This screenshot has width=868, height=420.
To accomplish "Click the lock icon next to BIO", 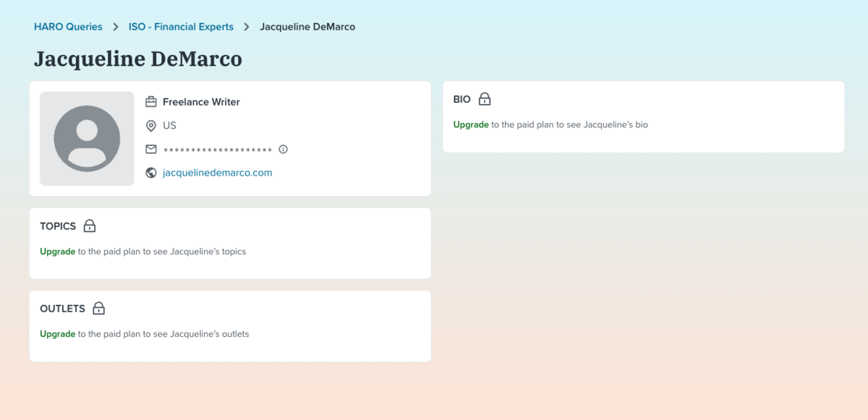I will coord(484,100).
